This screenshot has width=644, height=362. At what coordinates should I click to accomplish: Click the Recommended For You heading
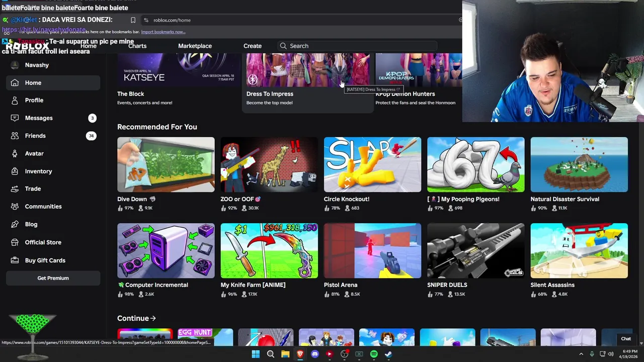[x=157, y=127]
